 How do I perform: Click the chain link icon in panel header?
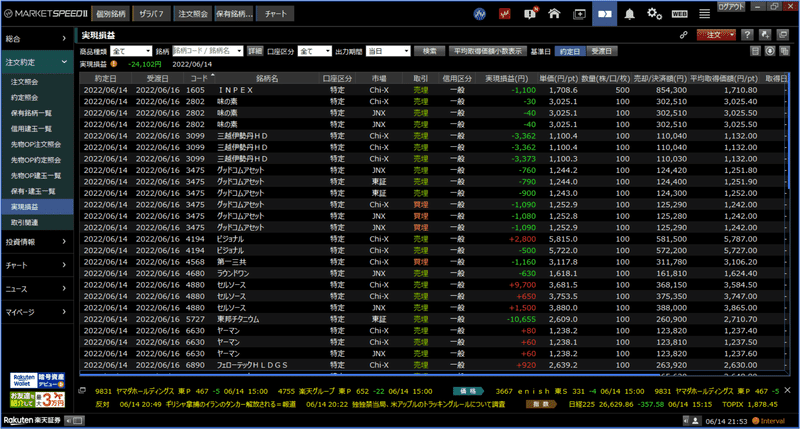[684, 35]
